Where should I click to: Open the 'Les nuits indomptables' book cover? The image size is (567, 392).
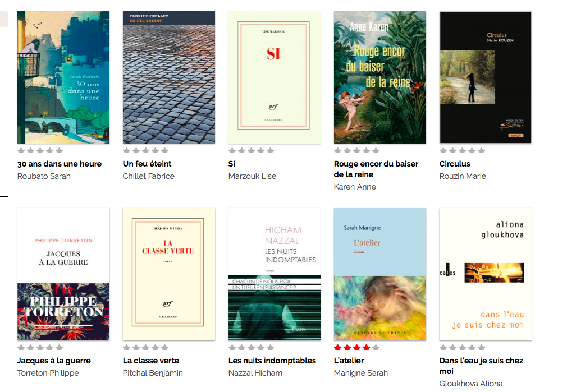click(275, 274)
